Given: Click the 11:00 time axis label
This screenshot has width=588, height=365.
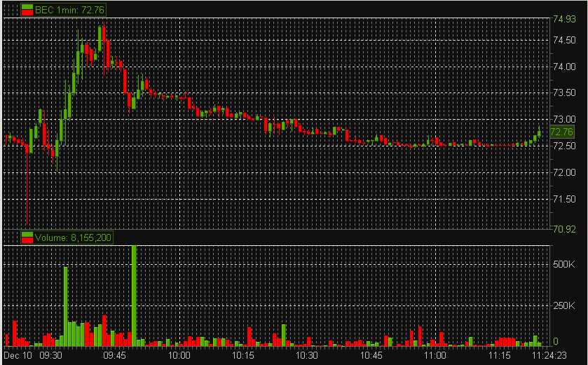Looking at the screenshot, I should coord(435,355).
